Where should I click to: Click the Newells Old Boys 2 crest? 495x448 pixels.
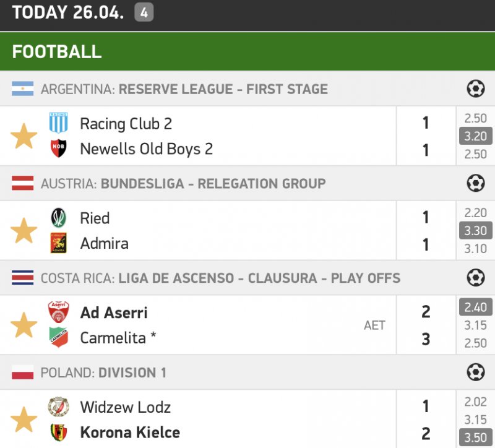coord(59,149)
